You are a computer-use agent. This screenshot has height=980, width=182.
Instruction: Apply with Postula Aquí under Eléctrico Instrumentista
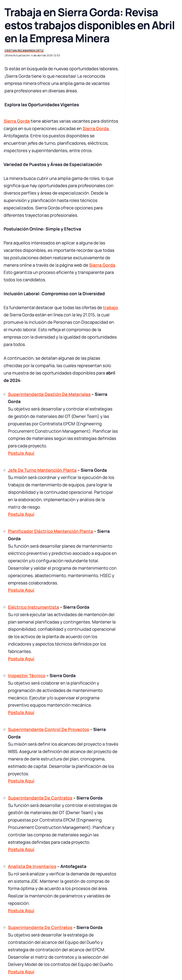[21, 658]
